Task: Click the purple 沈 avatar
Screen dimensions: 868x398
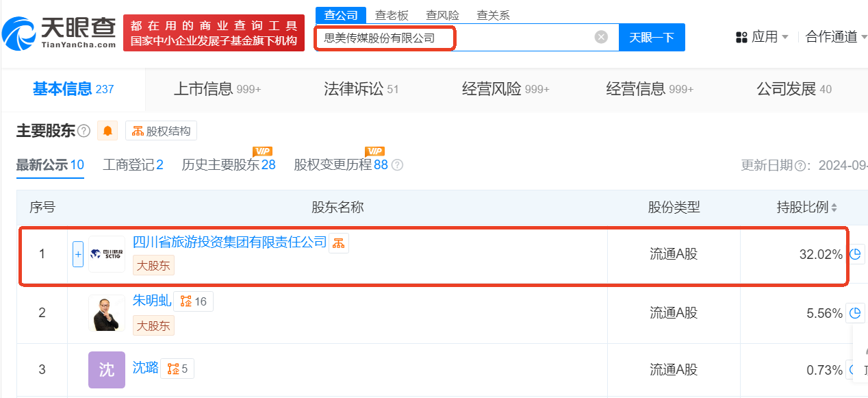Action: click(x=106, y=370)
